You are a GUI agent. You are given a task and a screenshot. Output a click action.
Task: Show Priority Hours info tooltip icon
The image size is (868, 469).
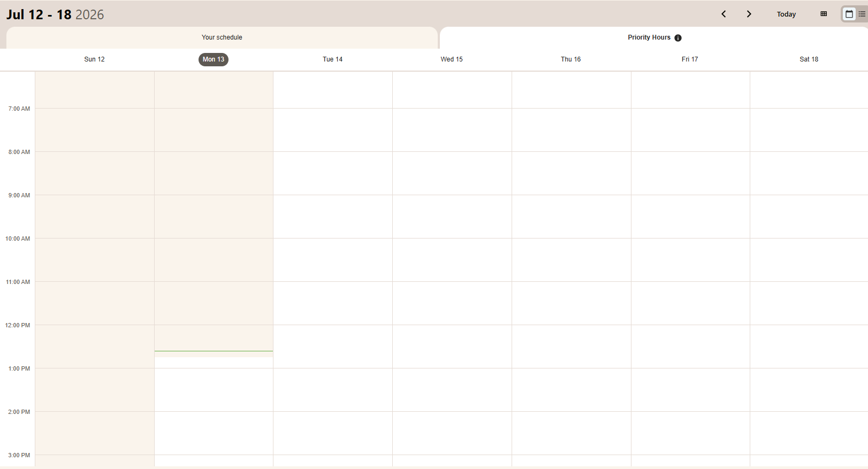point(678,38)
